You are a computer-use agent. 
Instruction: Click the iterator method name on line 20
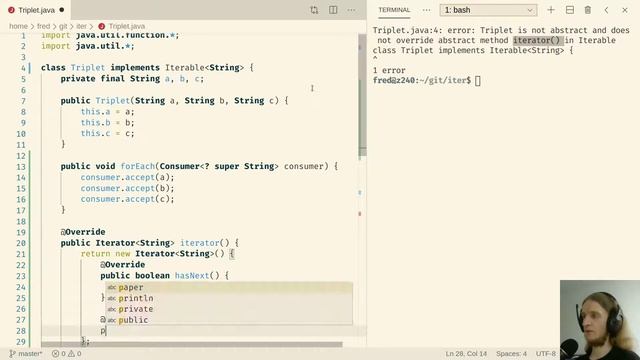click(x=200, y=243)
